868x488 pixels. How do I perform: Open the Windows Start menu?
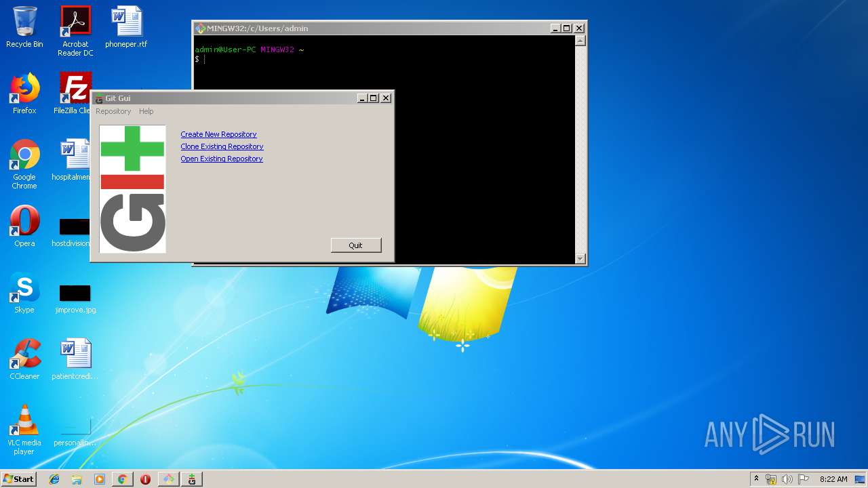[x=18, y=479]
